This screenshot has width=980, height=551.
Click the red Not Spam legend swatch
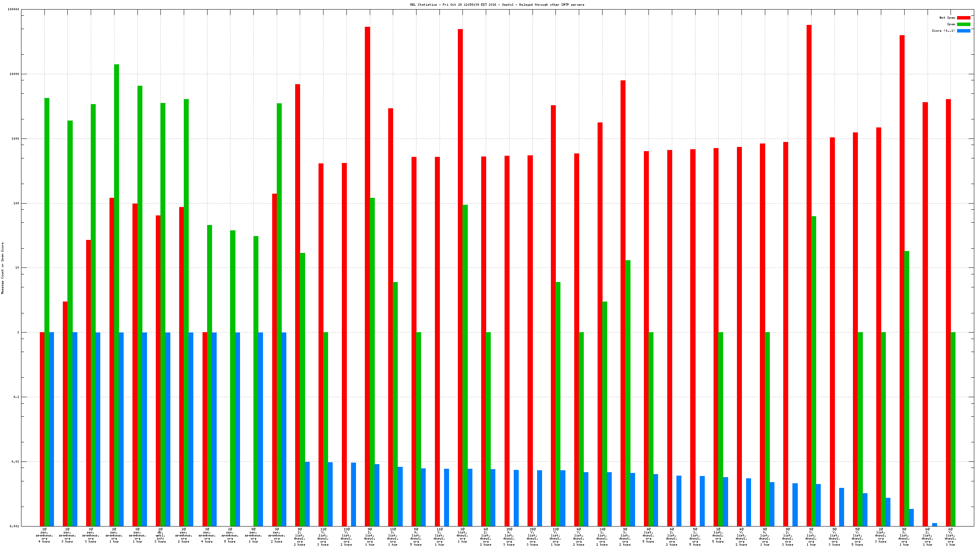tap(963, 18)
